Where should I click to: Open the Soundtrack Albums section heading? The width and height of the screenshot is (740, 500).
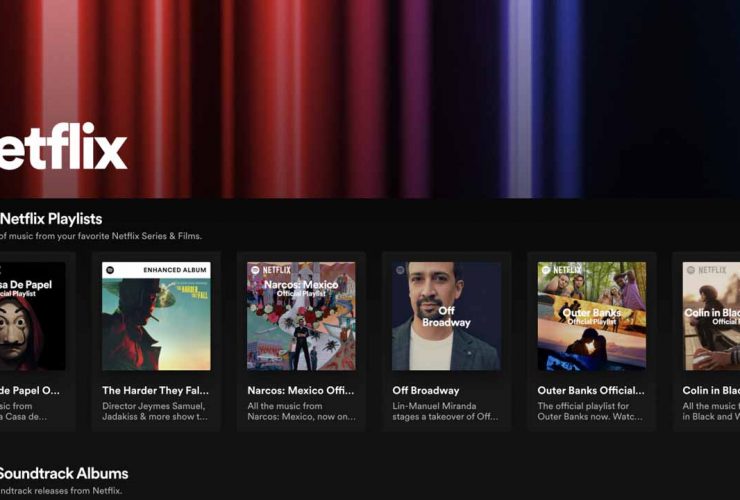coord(64,474)
